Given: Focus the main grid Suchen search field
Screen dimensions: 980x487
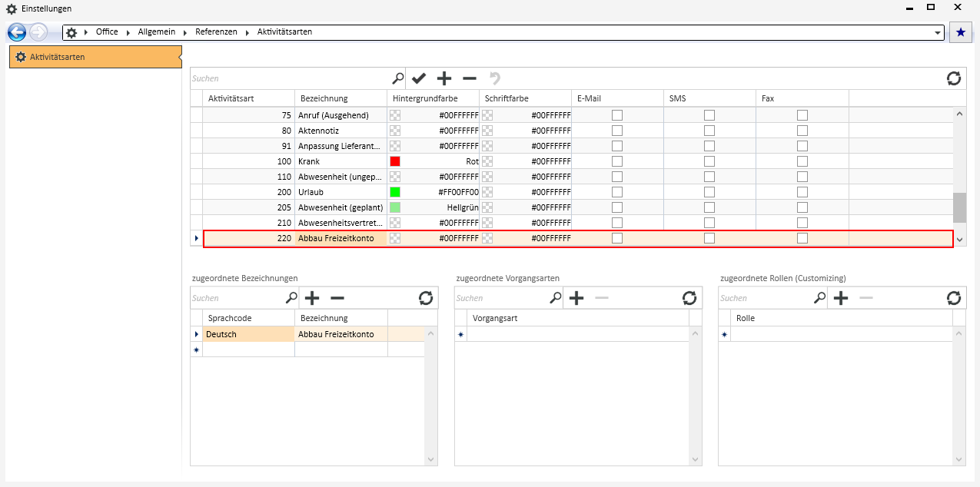Looking at the screenshot, I should (x=291, y=78).
